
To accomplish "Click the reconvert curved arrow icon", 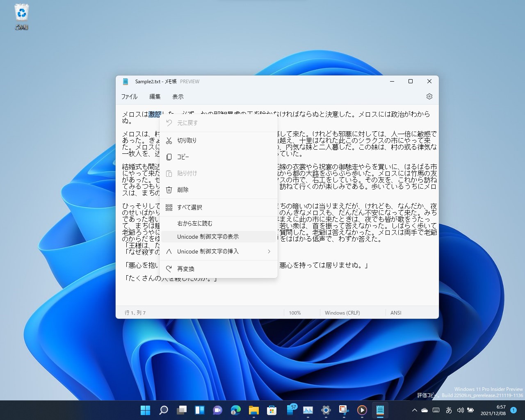I will (x=169, y=269).
